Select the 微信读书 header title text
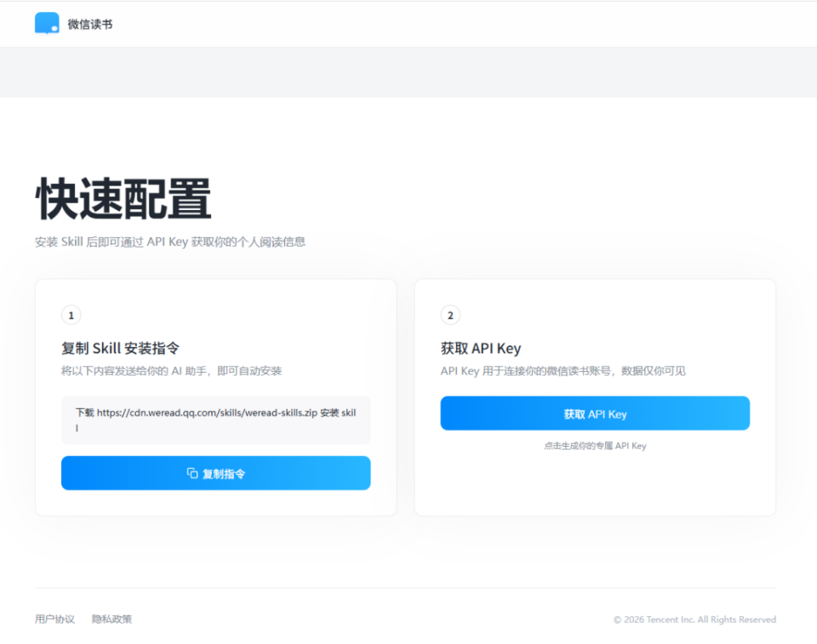The image size is (817, 644). 90,25
